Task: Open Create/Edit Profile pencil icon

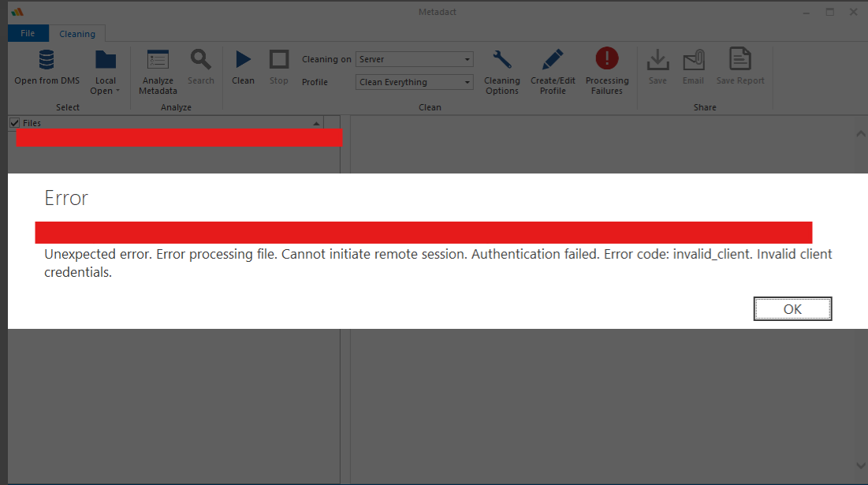Action: 553,61
